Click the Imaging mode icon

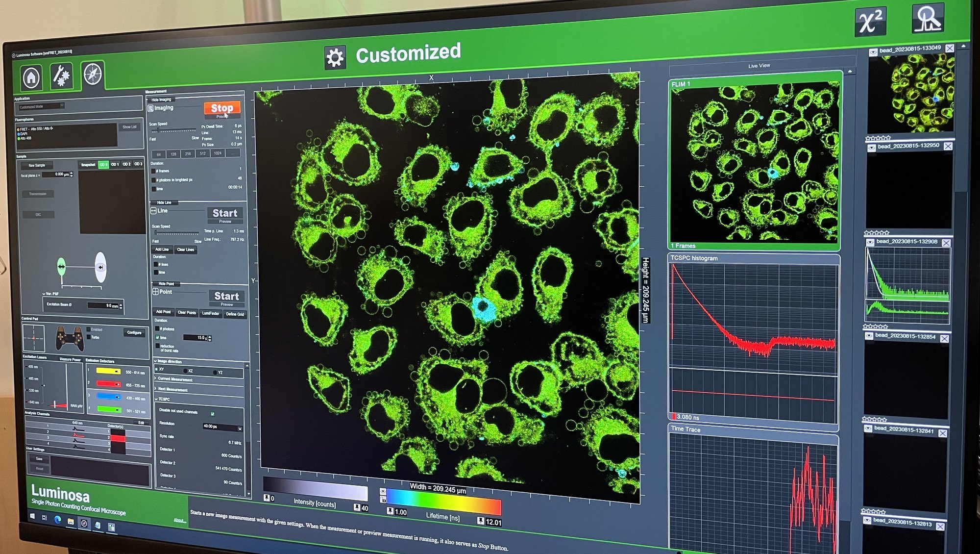pyautogui.click(x=151, y=108)
